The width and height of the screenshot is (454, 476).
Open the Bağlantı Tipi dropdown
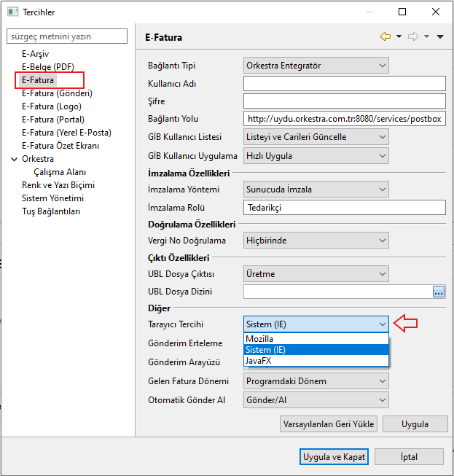click(x=316, y=66)
